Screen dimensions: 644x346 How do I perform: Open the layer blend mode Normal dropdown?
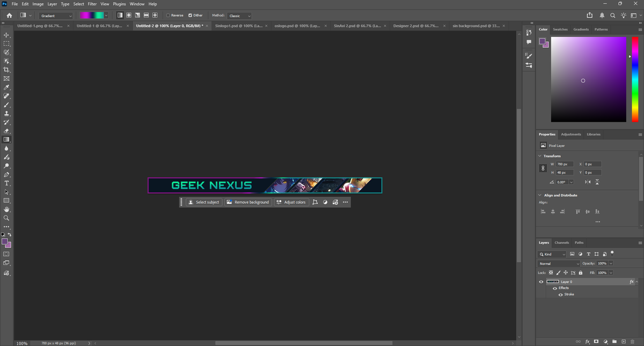(559, 264)
